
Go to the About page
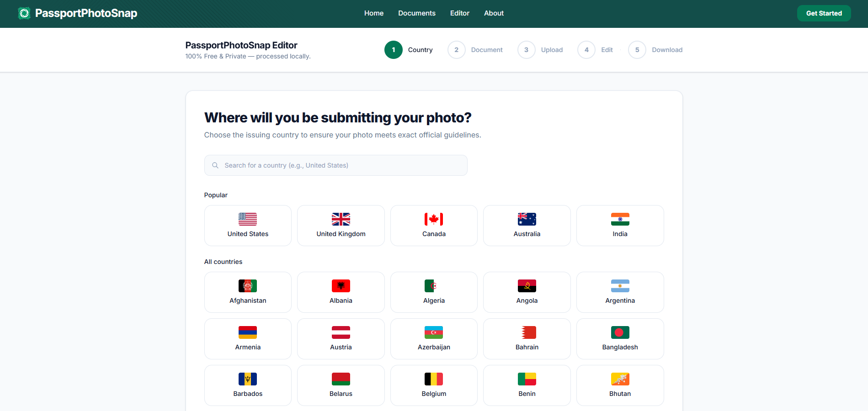[x=494, y=13]
